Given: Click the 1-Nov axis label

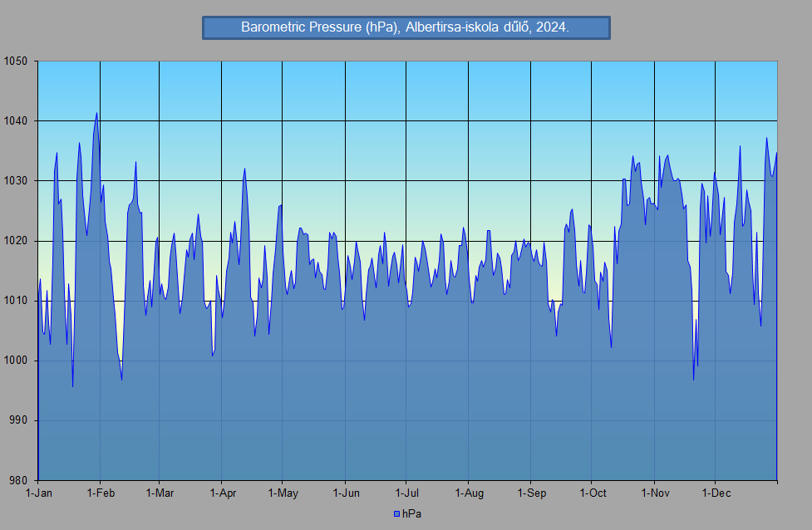Looking at the screenshot, I should 655,493.
